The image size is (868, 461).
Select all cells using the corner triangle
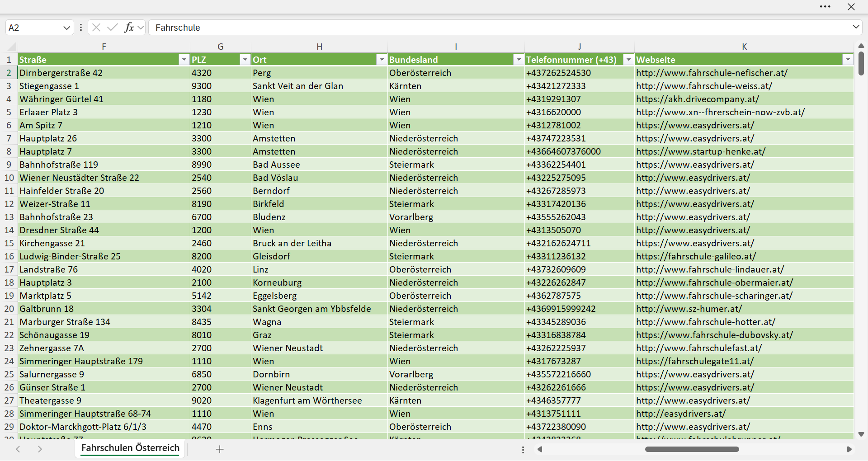[12, 47]
